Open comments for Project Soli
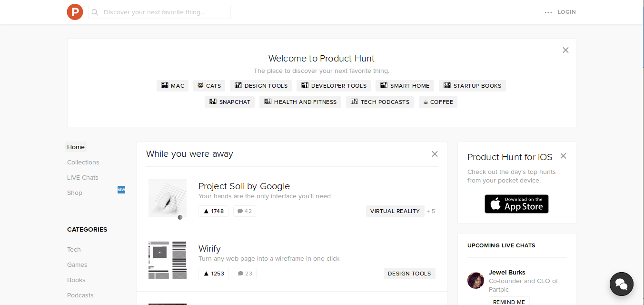 [x=245, y=211]
